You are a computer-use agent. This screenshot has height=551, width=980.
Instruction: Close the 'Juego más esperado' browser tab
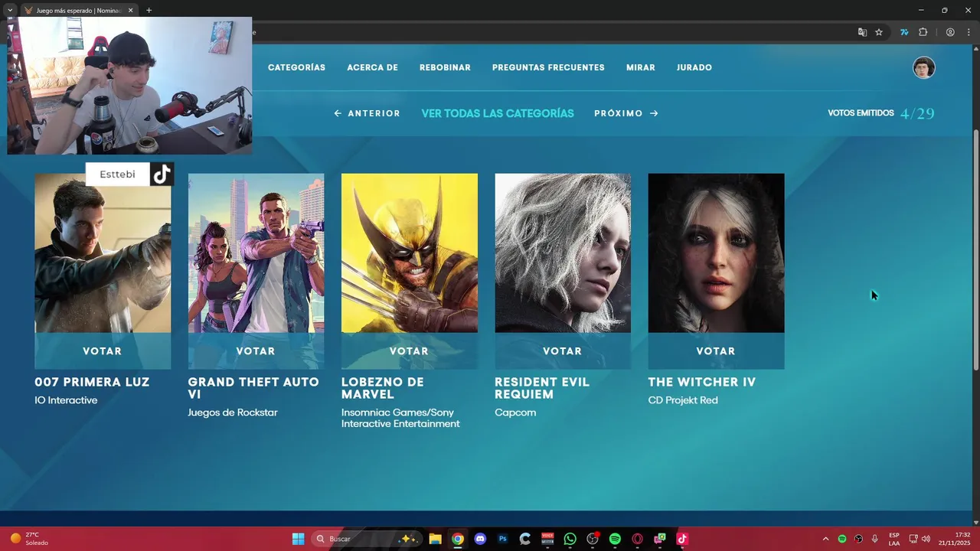point(130,11)
